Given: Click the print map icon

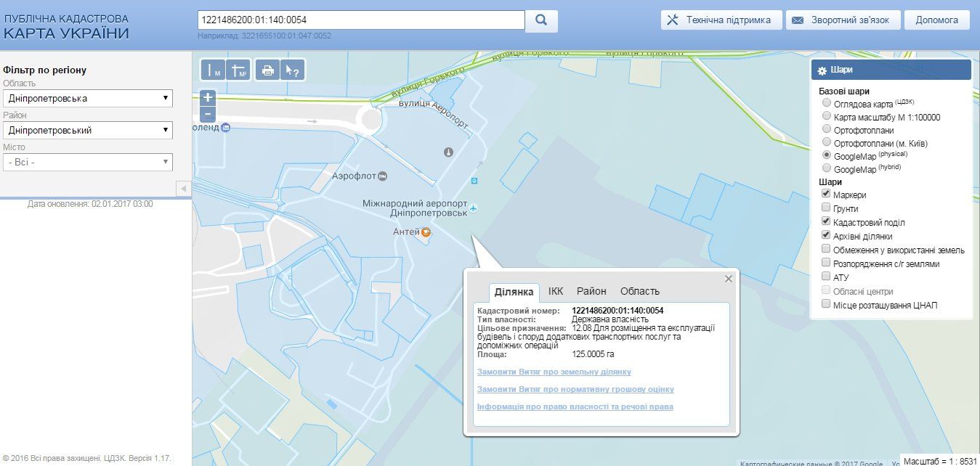Looking at the screenshot, I should tap(267, 70).
